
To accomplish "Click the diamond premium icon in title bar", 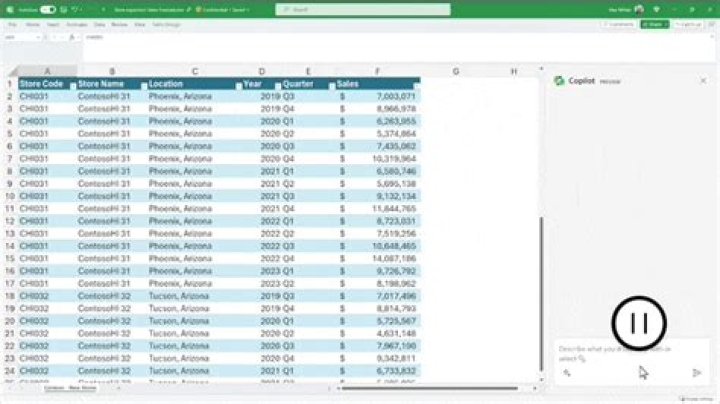I will click(x=657, y=10).
